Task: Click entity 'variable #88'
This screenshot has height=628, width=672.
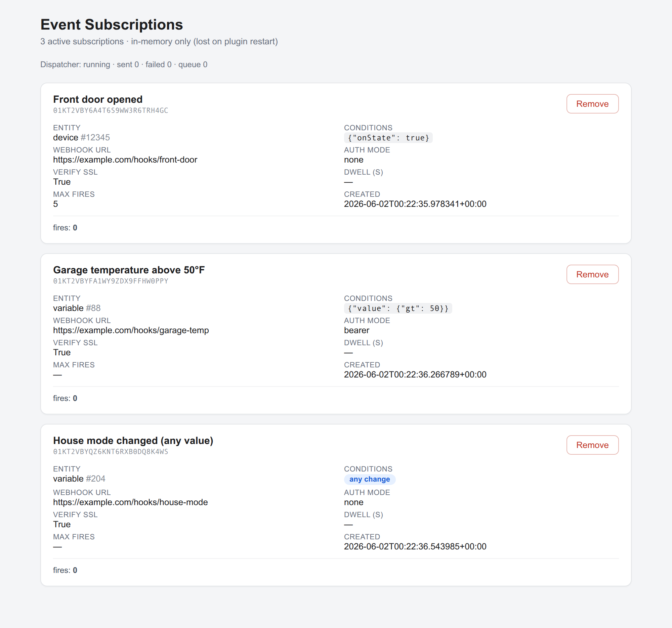Action: 77,308
